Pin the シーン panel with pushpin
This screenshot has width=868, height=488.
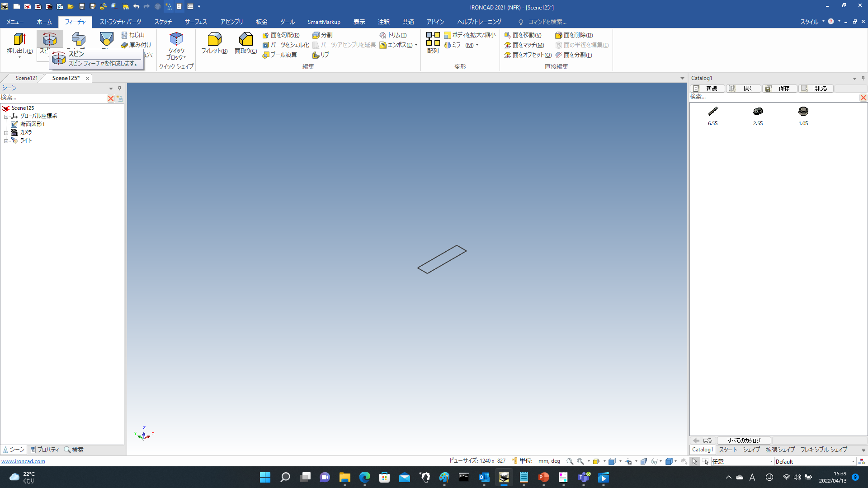[x=119, y=88]
